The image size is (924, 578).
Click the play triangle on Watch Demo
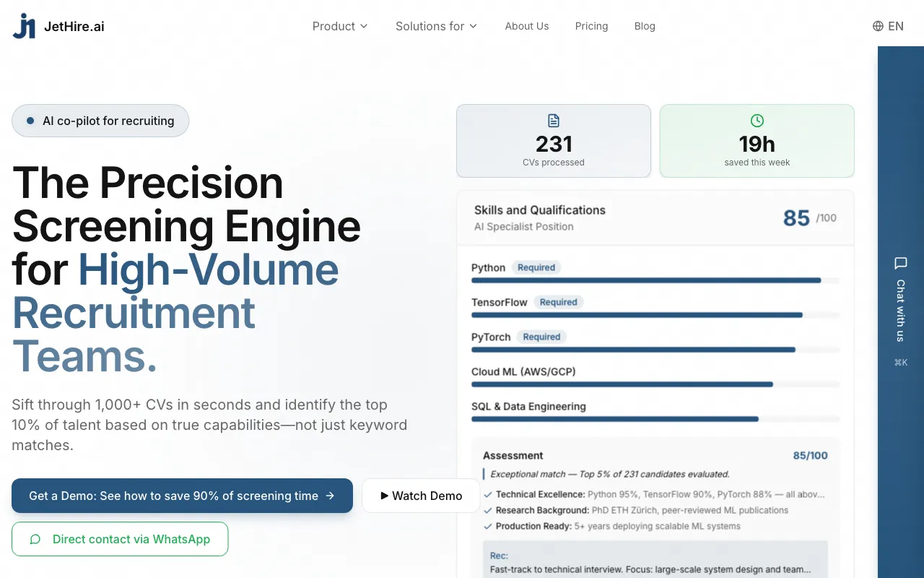pos(385,496)
